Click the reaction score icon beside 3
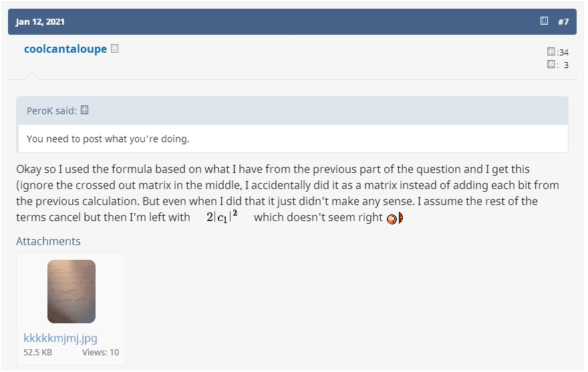588x372 pixels. [x=551, y=65]
